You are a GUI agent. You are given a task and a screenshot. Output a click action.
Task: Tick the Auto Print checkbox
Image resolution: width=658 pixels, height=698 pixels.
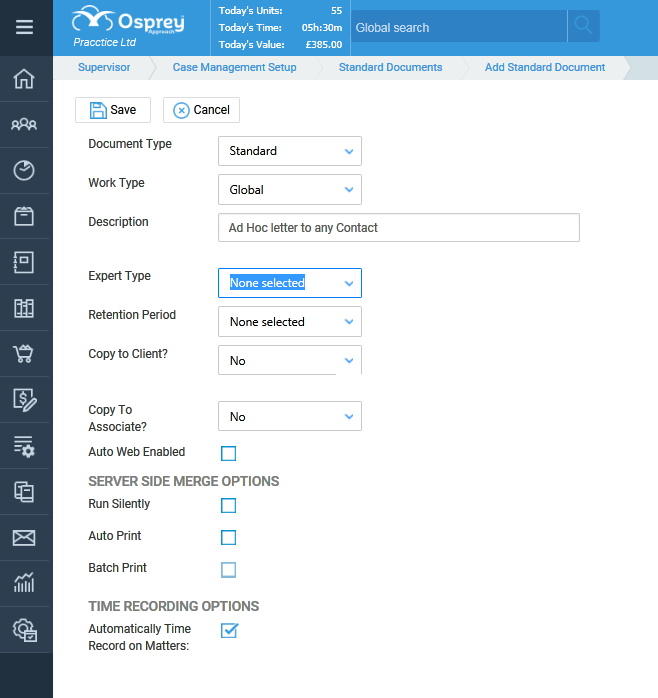pos(228,537)
